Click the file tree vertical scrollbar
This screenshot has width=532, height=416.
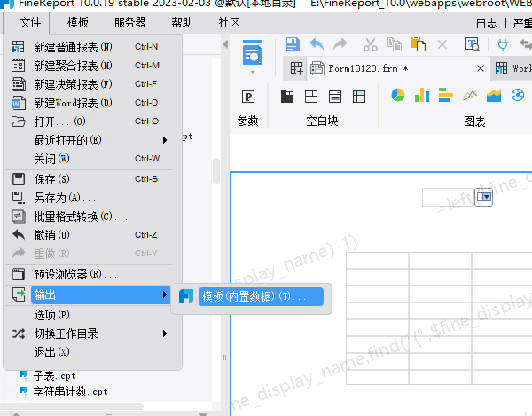click(216, 171)
